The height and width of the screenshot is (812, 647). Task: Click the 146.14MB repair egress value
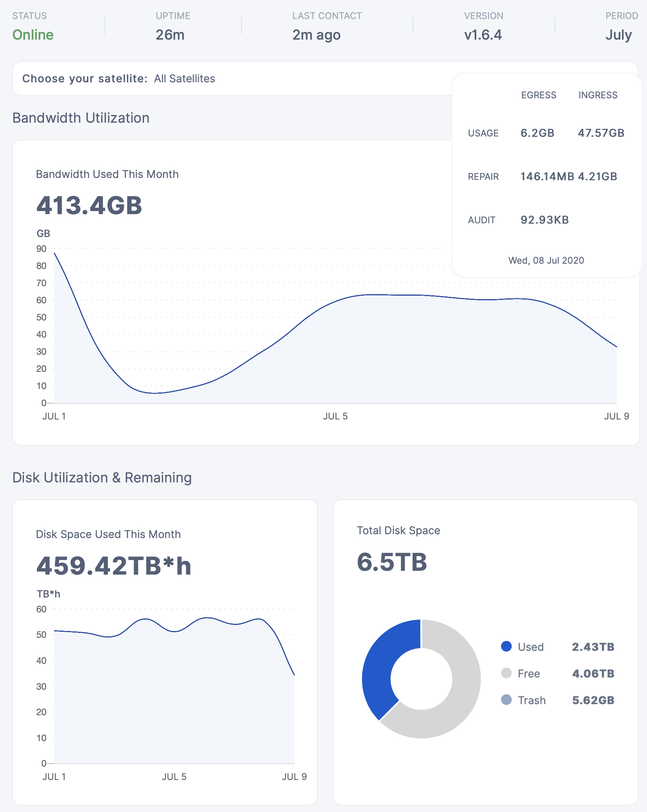tap(547, 176)
